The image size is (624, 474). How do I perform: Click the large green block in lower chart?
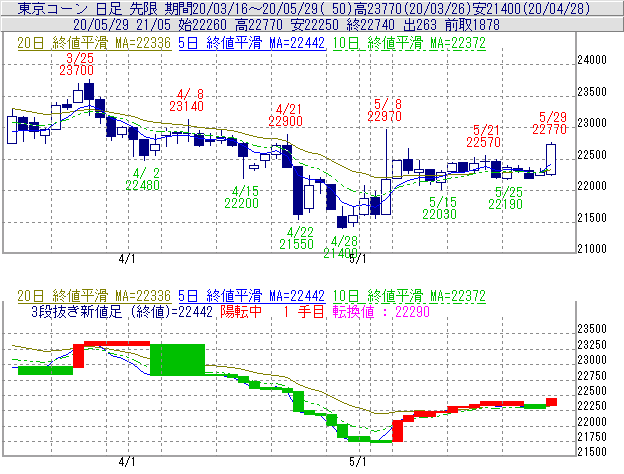coord(177,360)
